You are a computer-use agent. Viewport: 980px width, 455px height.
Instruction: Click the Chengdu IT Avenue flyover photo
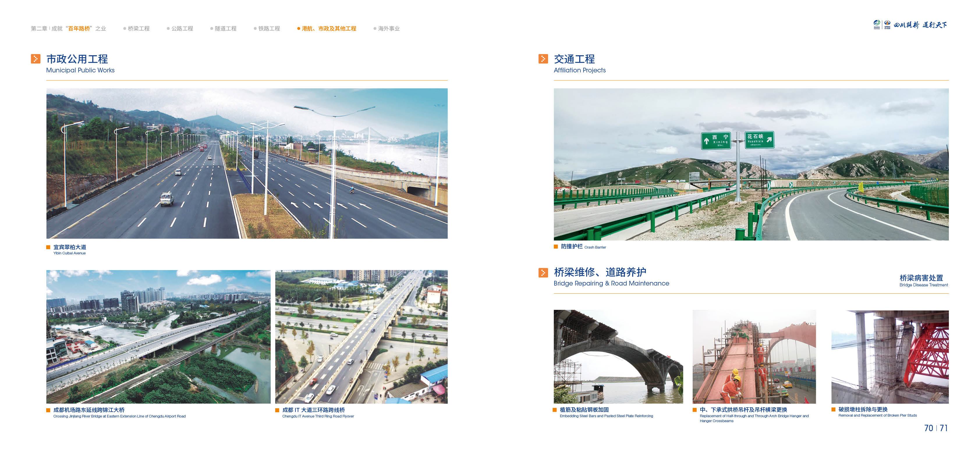point(361,337)
